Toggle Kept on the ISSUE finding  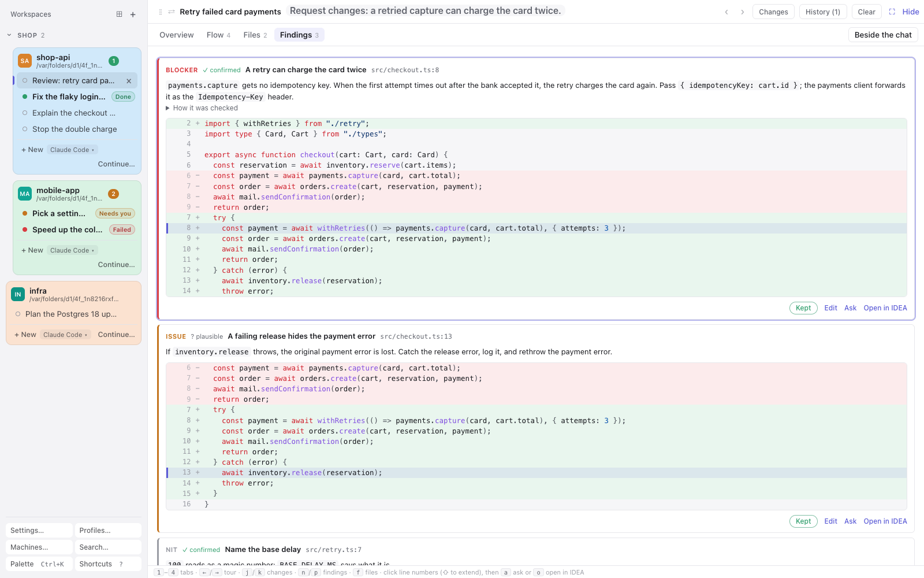pyautogui.click(x=803, y=521)
